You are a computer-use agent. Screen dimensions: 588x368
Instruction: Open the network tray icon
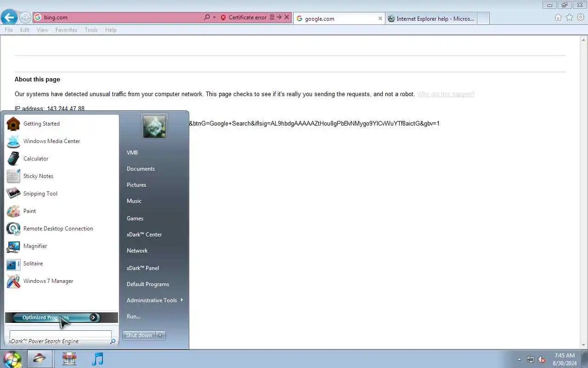click(531, 359)
